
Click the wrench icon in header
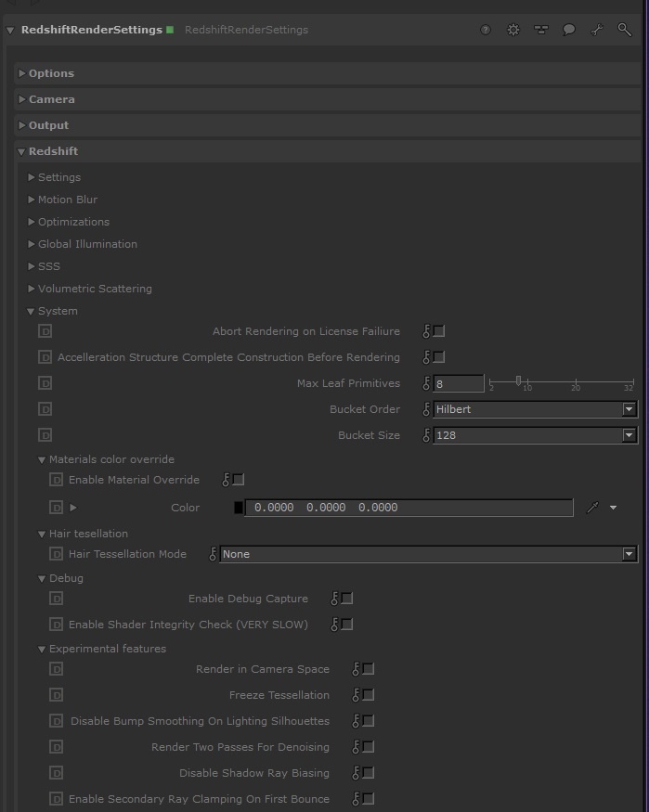click(x=597, y=30)
